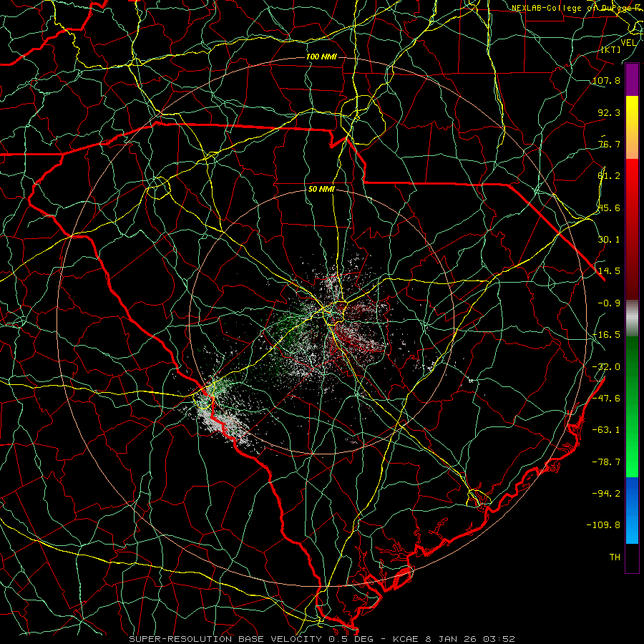Click the -0.9 velocity scale value

[609, 303]
